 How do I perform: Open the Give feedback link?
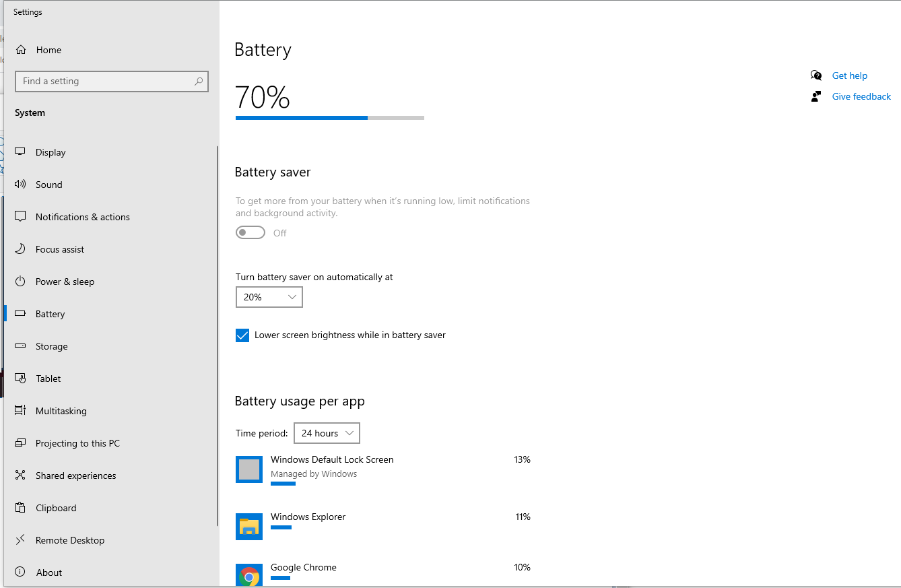[861, 96]
